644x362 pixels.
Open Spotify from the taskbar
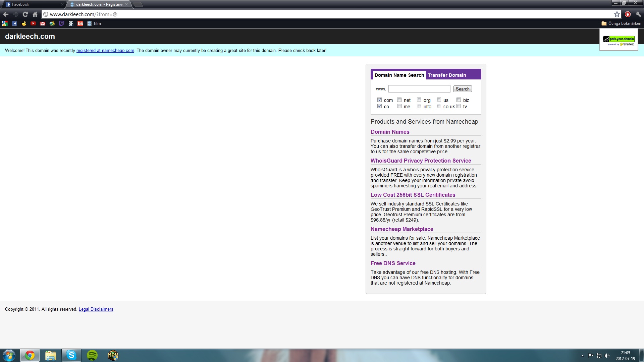(92, 355)
